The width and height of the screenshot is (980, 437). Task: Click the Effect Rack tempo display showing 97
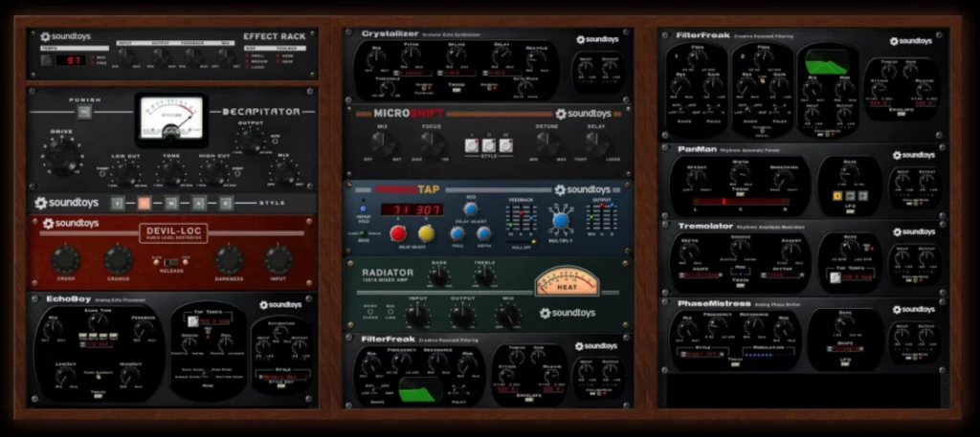point(71,60)
